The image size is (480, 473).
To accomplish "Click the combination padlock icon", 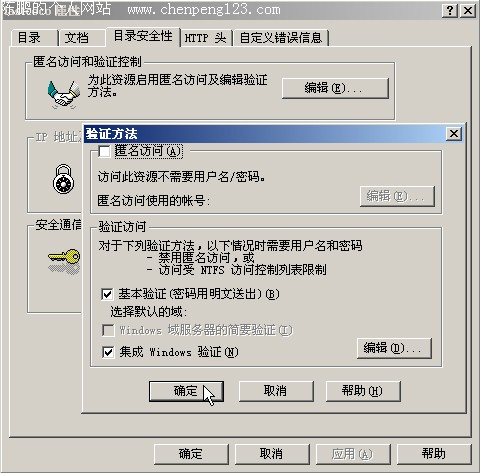I will 63,179.
